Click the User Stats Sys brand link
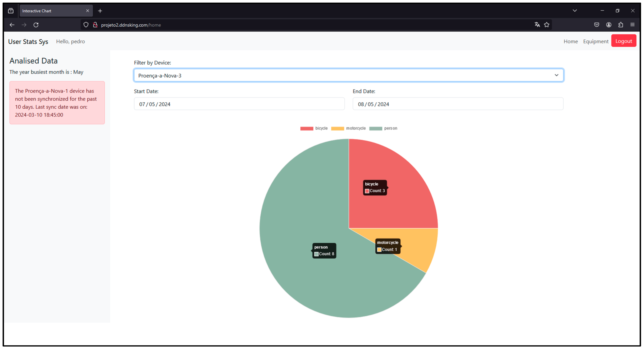The image size is (644, 350). pos(28,42)
